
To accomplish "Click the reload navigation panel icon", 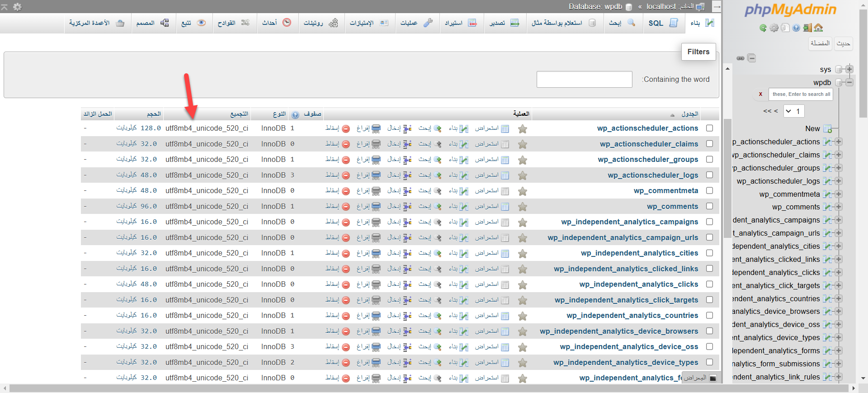I will (x=763, y=28).
